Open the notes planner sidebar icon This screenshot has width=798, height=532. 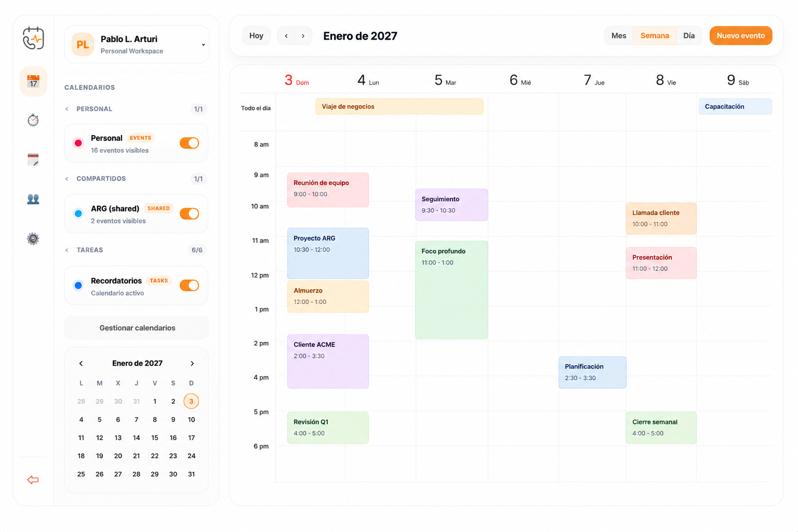(x=33, y=159)
